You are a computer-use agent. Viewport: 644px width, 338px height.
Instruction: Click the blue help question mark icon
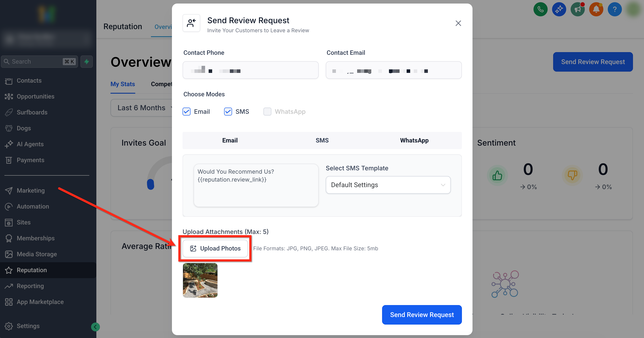click(615, 9)
